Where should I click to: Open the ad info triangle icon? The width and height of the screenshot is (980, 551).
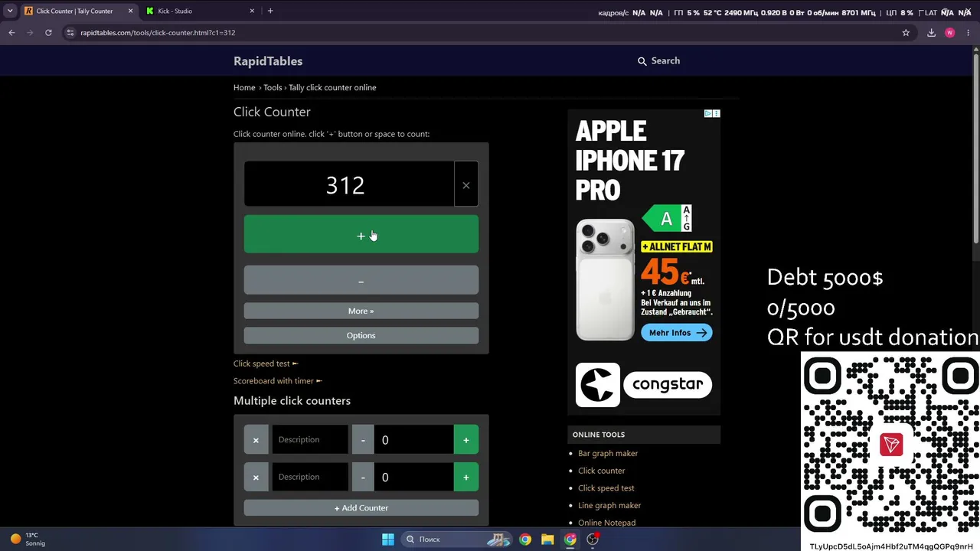pos(708,113)
